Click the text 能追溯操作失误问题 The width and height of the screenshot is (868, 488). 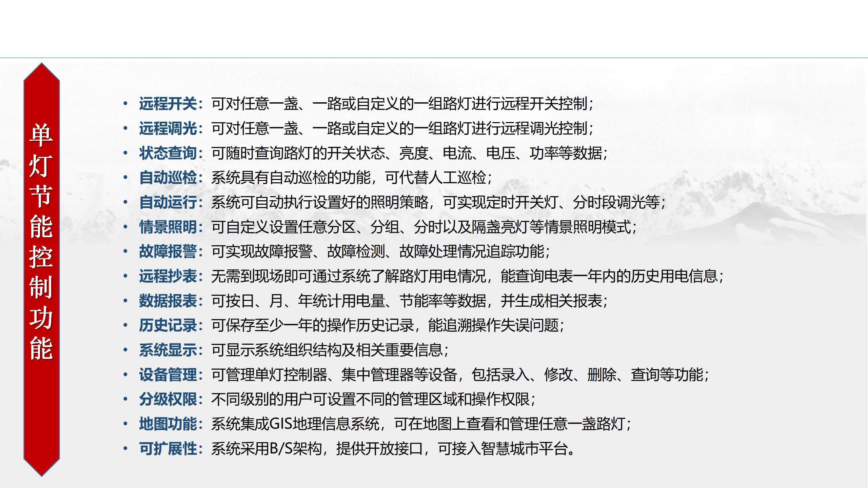pyautogui.click(x=493, y=325)
